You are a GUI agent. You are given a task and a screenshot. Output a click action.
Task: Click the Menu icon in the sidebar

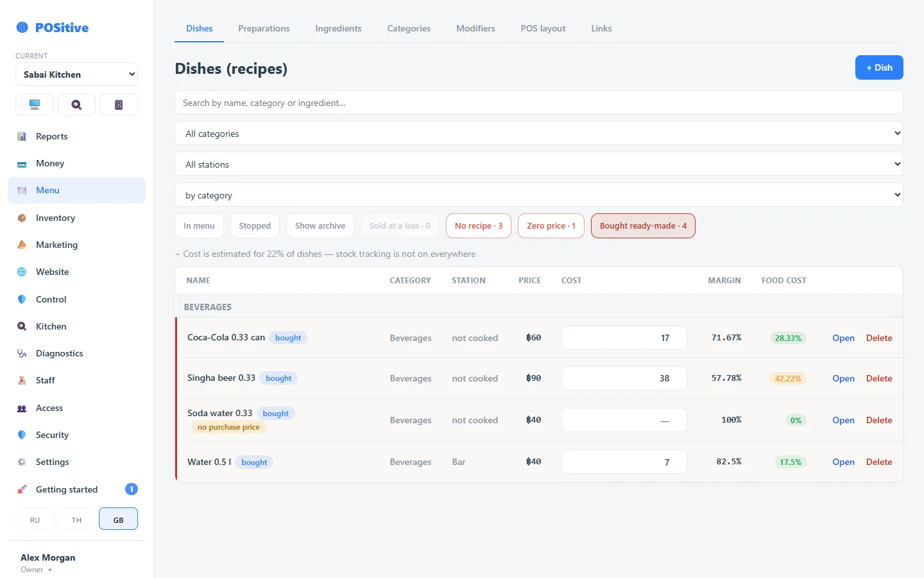22,191
